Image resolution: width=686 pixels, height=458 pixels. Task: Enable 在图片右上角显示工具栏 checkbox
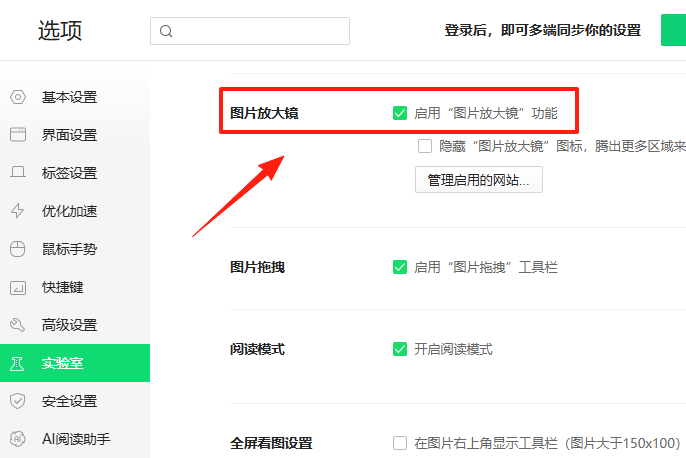pos(400,443)
